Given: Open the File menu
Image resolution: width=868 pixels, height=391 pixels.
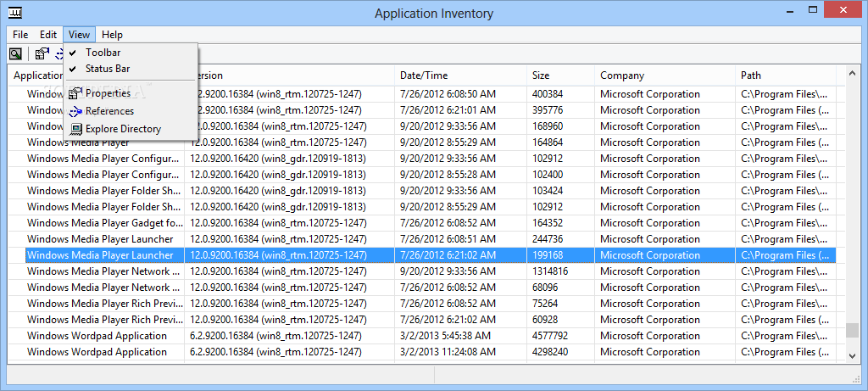Looking at the screenshot, I should (20, 34).
